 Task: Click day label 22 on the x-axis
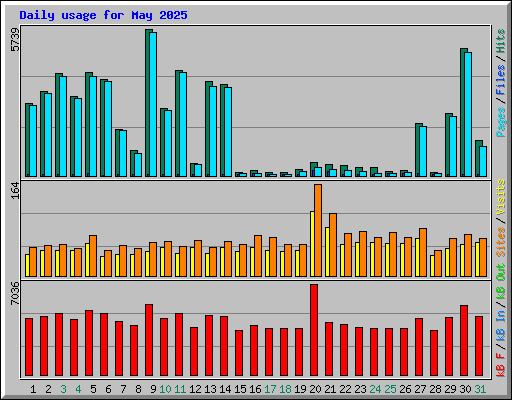tap(345, 389)
